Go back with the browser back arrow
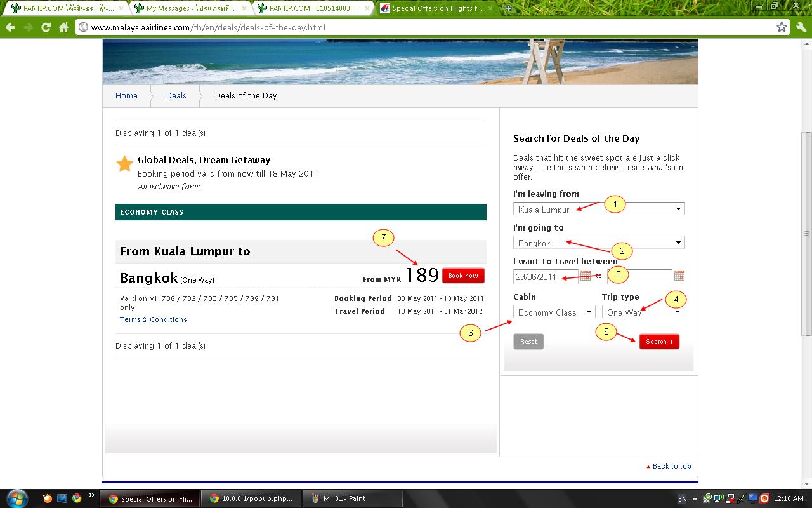 (11, 27)
